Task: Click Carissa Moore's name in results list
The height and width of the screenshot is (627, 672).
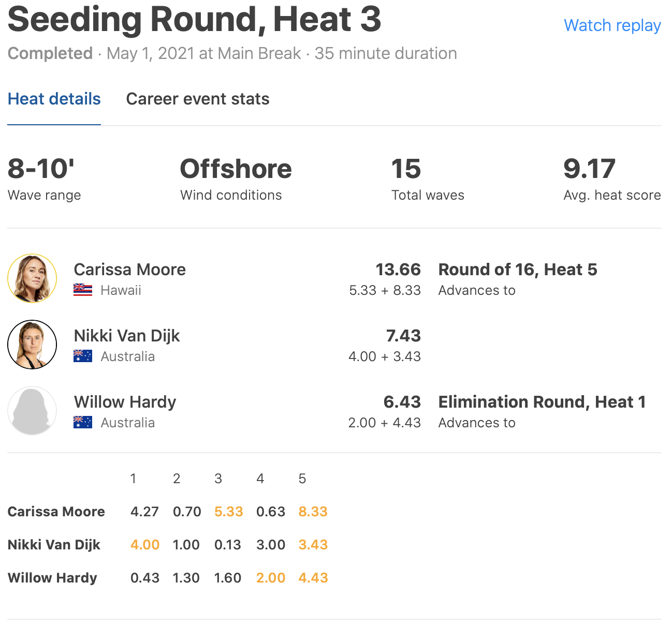Action: [x=130, y=270]
